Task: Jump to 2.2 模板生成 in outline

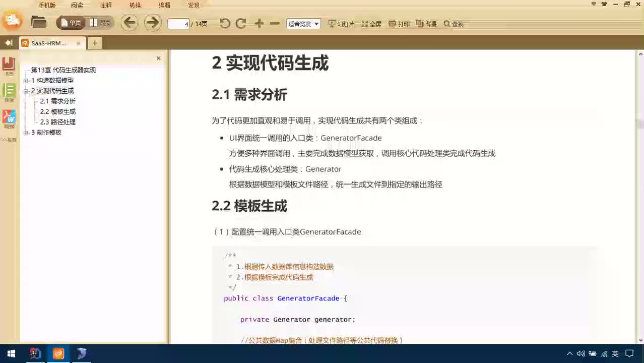Action: (58, 112)
